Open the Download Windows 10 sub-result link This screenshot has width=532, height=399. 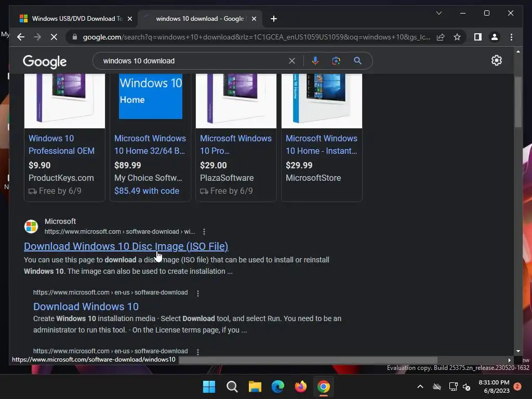(86, 307)
